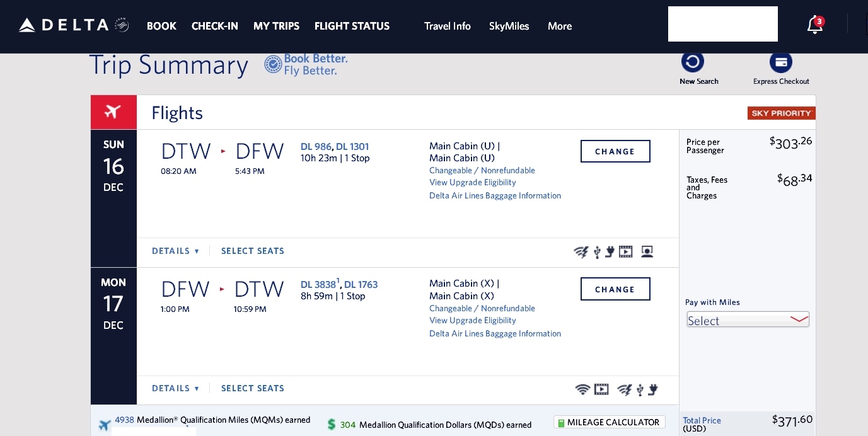Click the in-flight entertainment filmstrip icon
Screen dimensions: 868x436
pos(625,251)
